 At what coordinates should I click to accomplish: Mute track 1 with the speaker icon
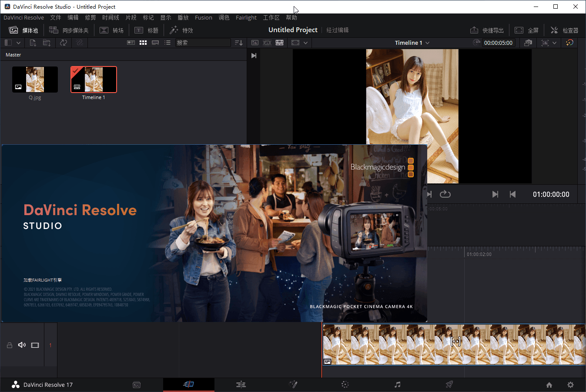coord(22,345)
